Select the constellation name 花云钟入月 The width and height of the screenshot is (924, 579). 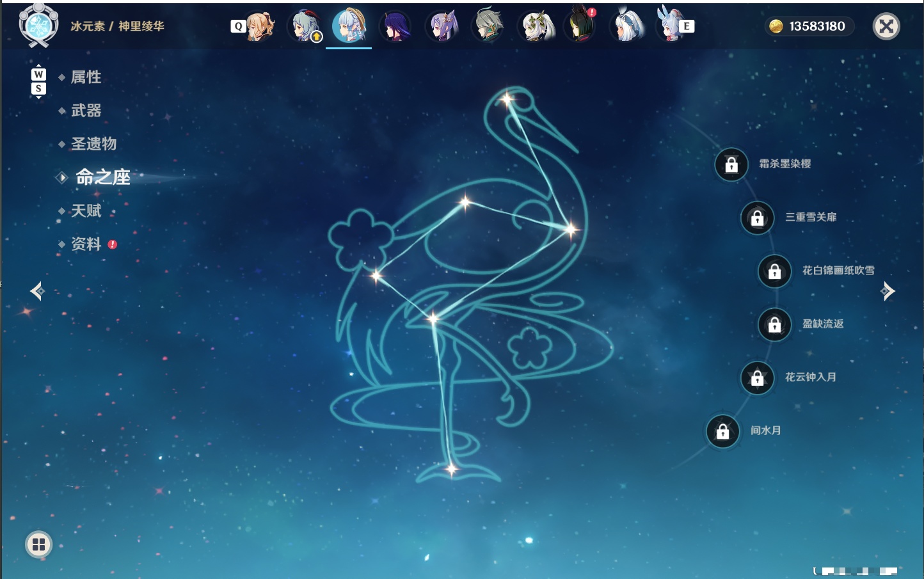click(811, 377)
